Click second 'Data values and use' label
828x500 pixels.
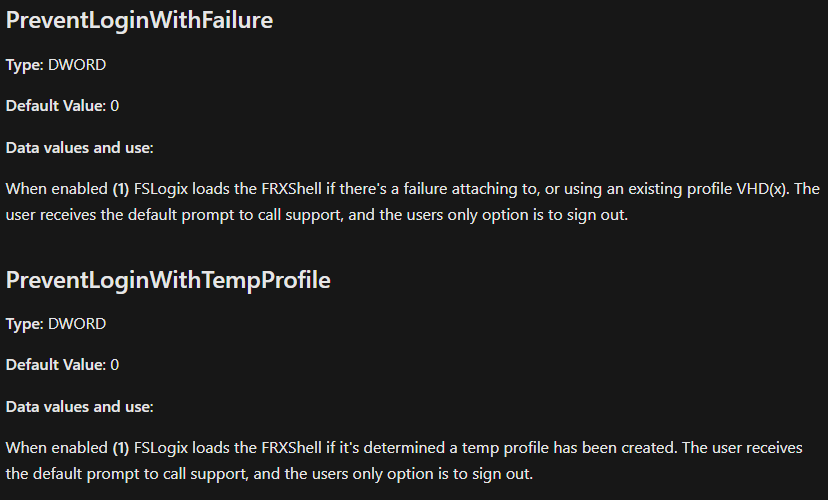click(x=79, y=407)
